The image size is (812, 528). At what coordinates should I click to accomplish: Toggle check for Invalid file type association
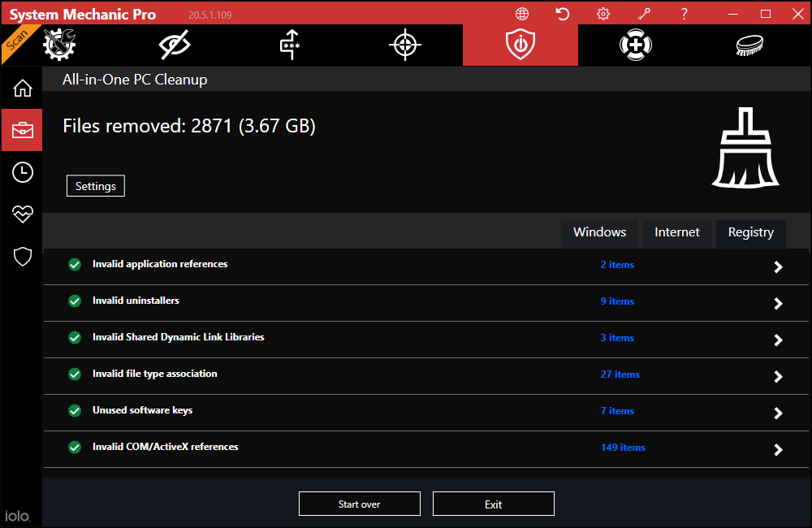(x=75, y=374)
